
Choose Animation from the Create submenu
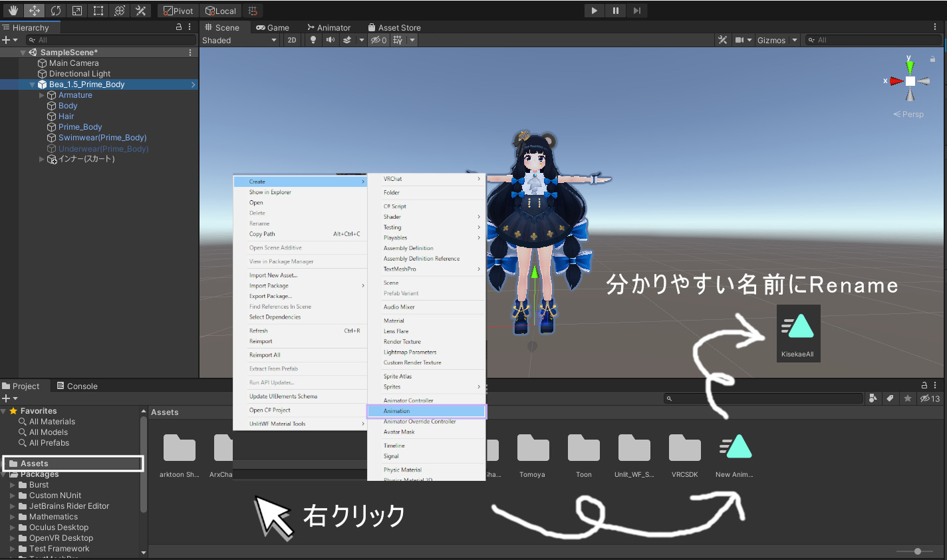426,411
